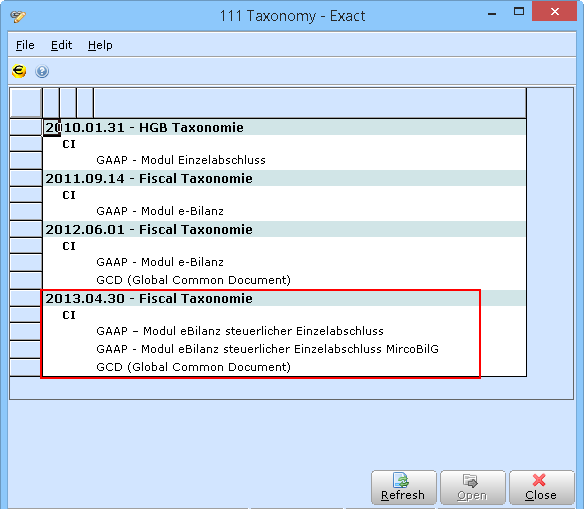Select GCD entry under 2012.06.01 taxonomy
Image resolution: width=584 pixels, height=509 pixels.
pos(193,280)
